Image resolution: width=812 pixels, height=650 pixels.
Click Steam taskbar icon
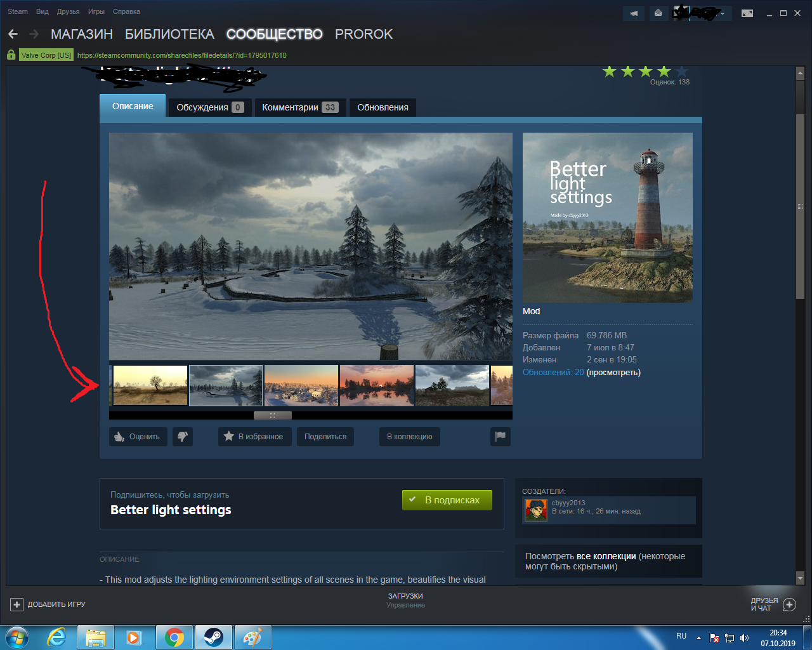[214, 637]
